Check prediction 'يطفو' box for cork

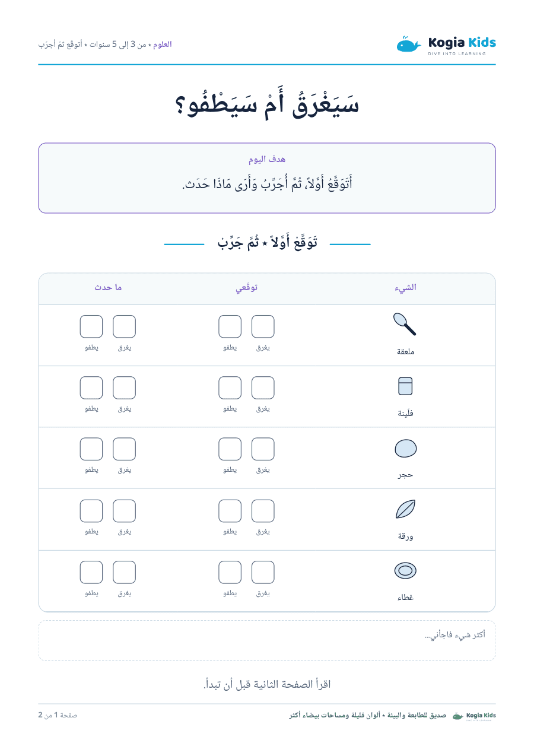(x=230, y=388)
